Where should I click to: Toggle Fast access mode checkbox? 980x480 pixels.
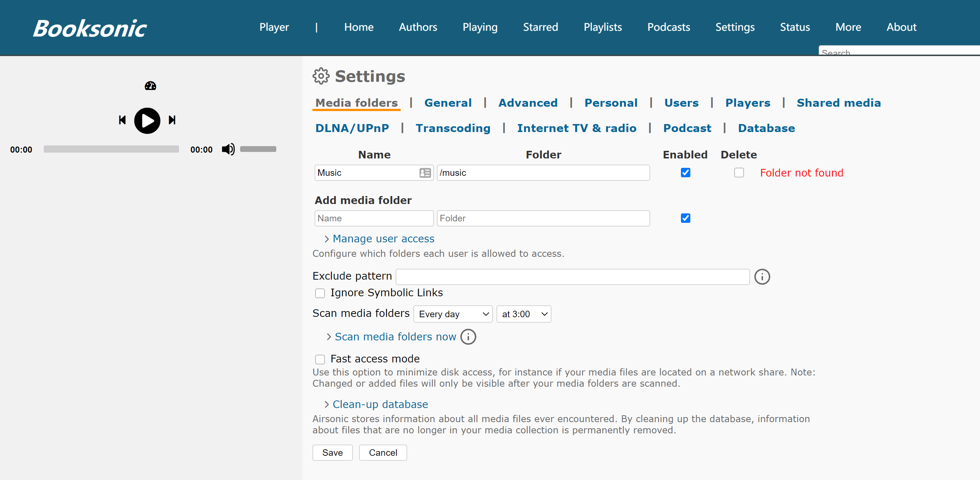(x=320, y=359)
